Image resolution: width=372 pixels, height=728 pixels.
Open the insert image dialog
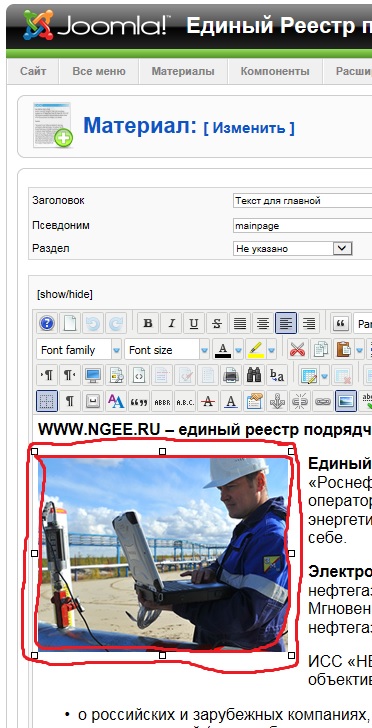pyautogui.click(x=346, y=401)
